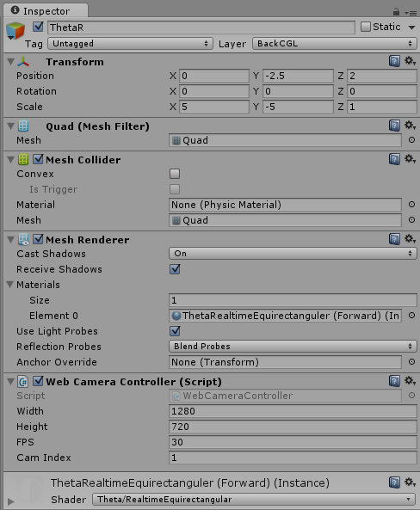
Task: Toggle ThetaR GameObject active checkbox
Action: click(38, 27)
